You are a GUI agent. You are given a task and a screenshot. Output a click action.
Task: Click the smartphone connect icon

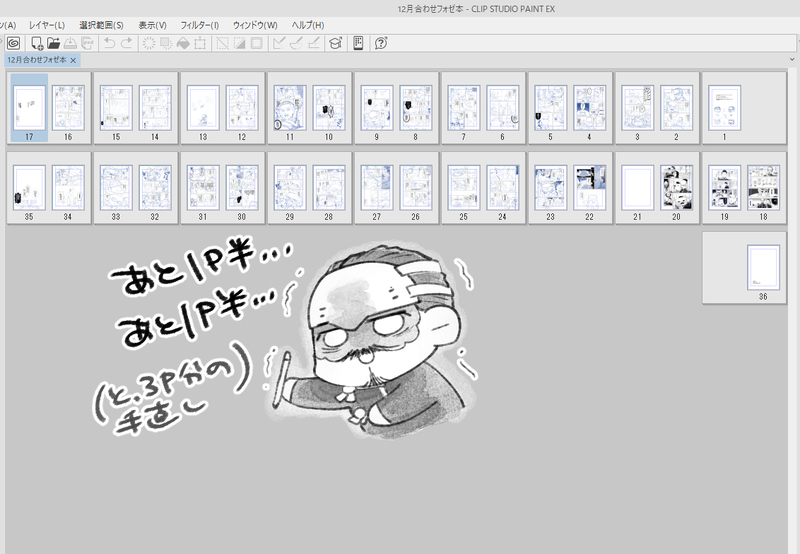pyautogui.click(x=358, y=43)
